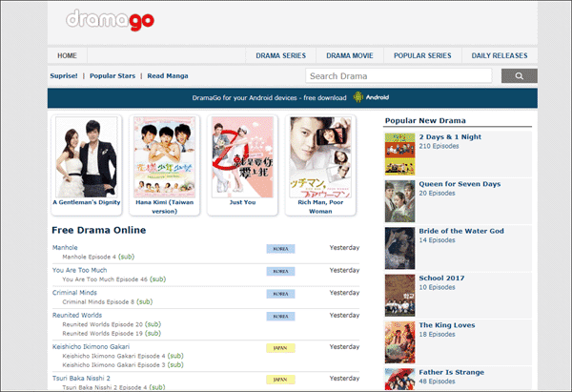The image size is (572, 392).
Task: Open the DRAMA SERIES menu
Action: [281, 56]
